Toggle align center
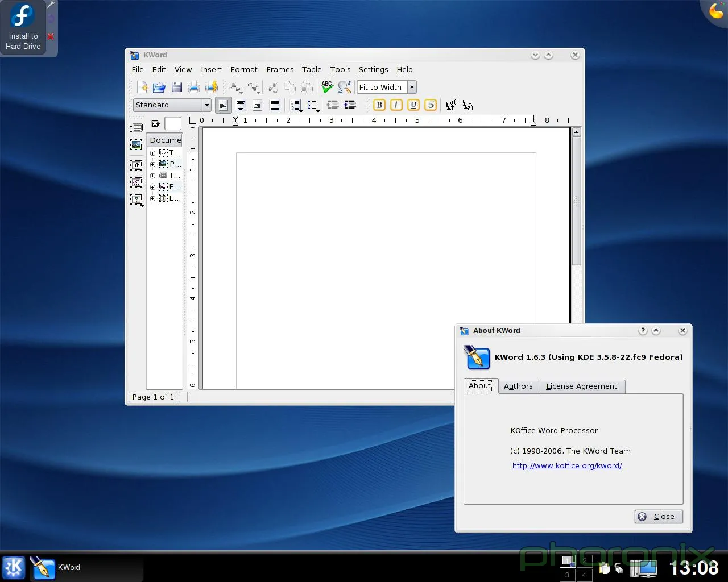This screenshot has width=728, height=582. click(x=241, y=105)
